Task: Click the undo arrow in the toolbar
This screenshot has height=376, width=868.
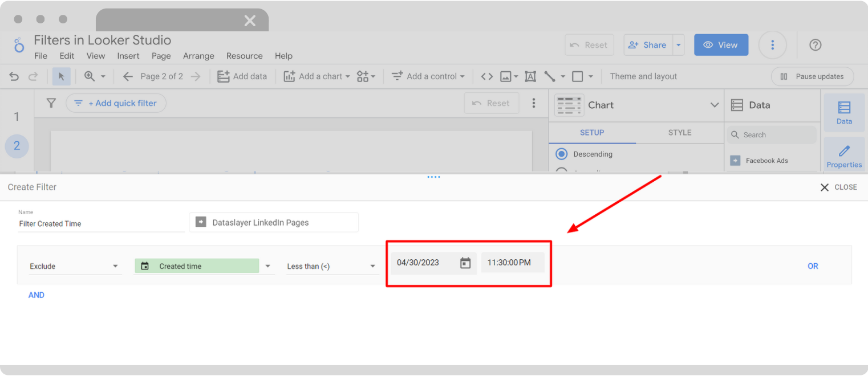Action: [x=14, y=76]
